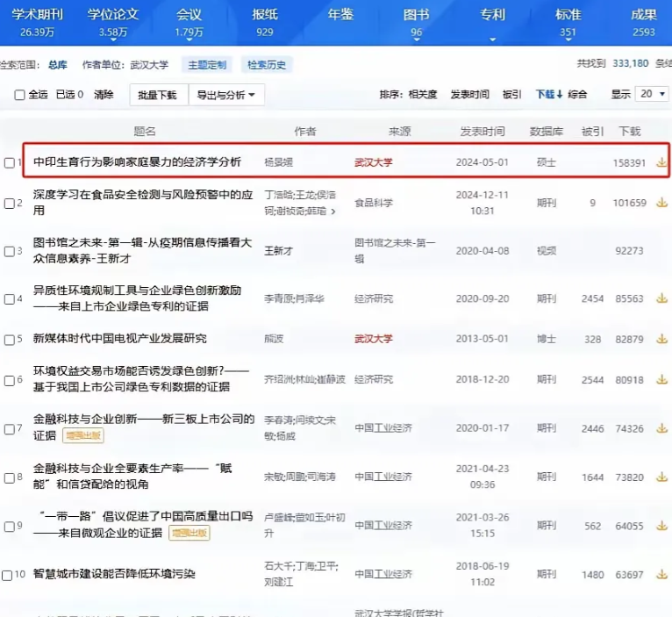Check the box for row 9

click(x=9, y=527)
